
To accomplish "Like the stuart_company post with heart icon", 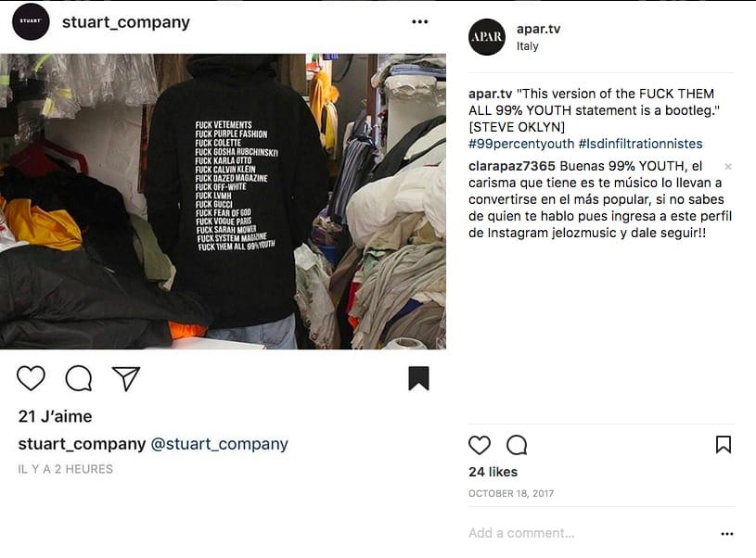I will pos(31,378).
